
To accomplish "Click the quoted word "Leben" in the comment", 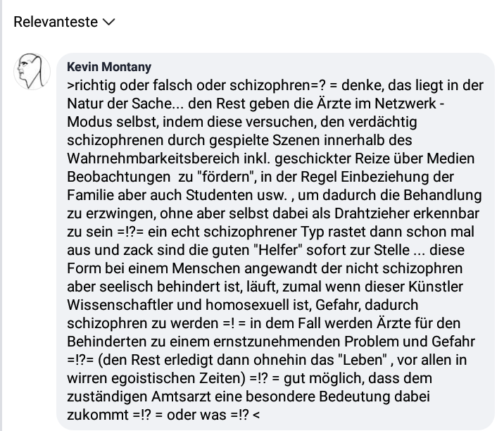I will (x=363, y=361).
